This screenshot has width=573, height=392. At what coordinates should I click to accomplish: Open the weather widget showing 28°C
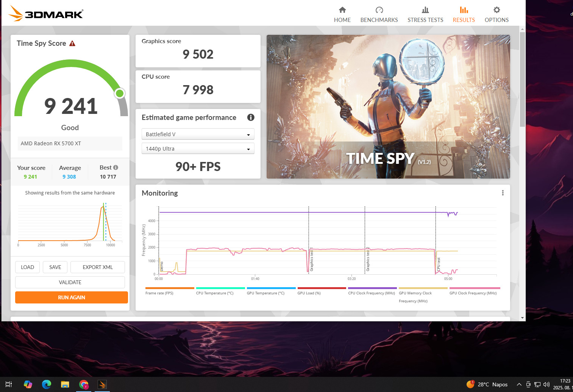click(487, 384)
